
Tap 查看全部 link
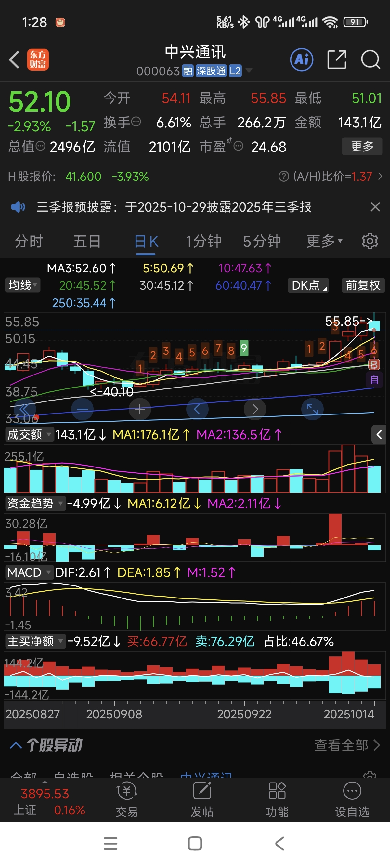347,745
